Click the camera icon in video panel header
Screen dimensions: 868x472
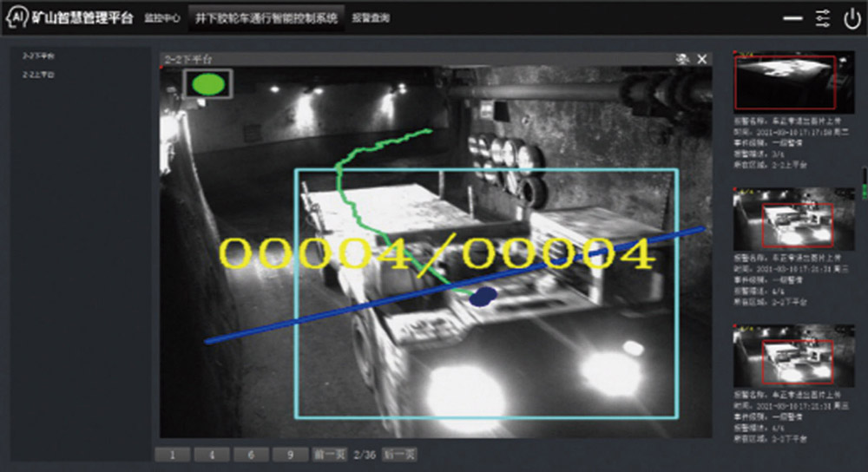tap(682, 59)
